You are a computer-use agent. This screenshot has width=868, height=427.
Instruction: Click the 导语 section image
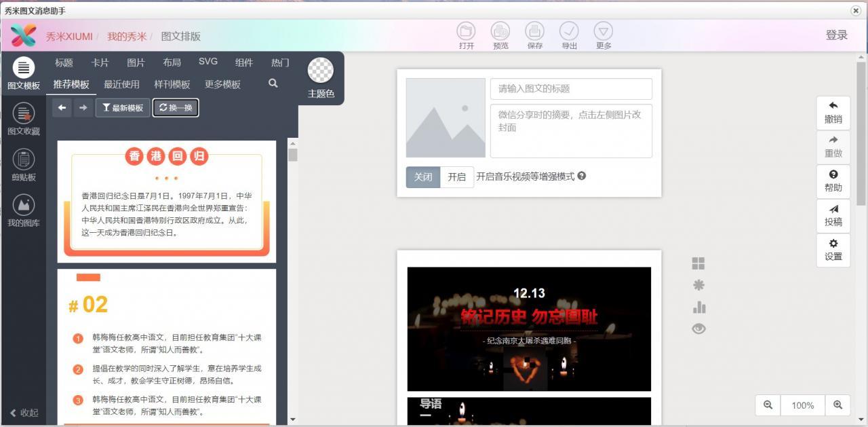point(529,411)
